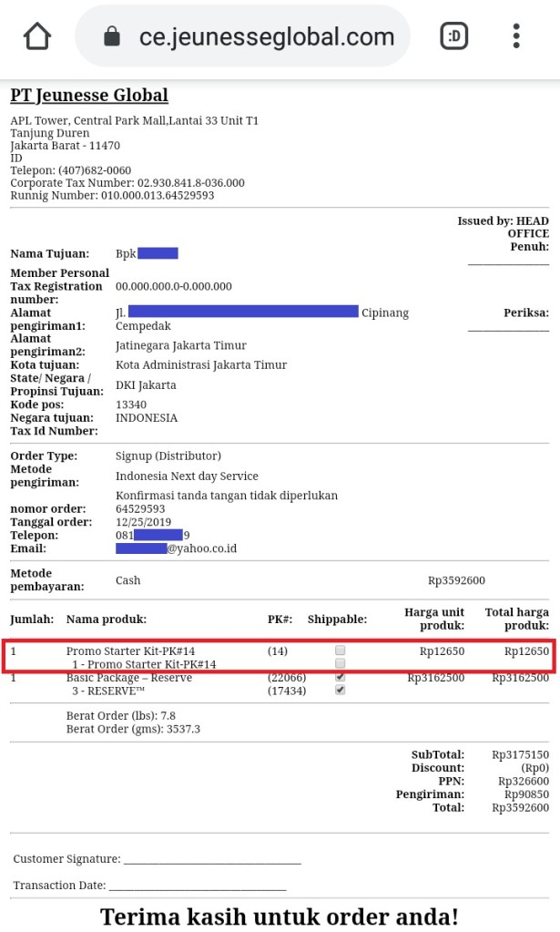The width and height of the screenshot is (560, 932).
Task: Click the Periksa signature line
Action: (x=508, y=327)
